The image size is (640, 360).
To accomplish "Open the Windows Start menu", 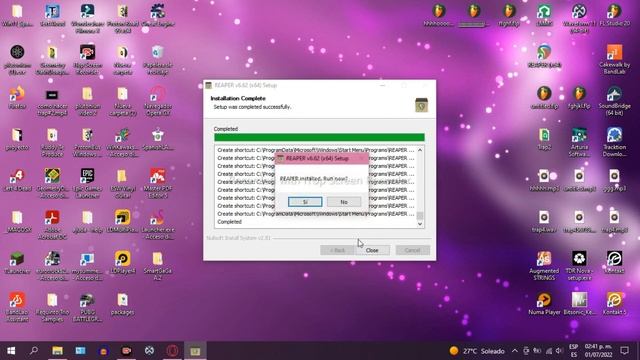I will tap(11, 351).
